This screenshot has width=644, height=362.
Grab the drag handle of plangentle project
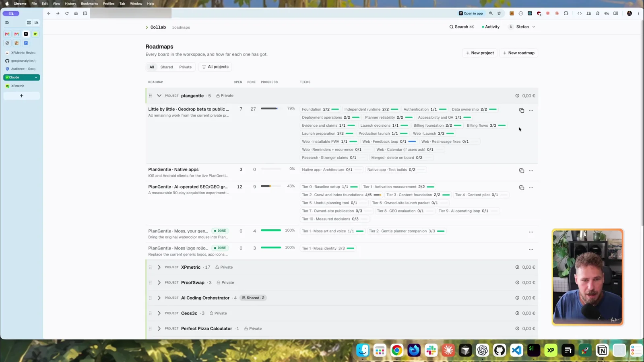click(151, 96)
